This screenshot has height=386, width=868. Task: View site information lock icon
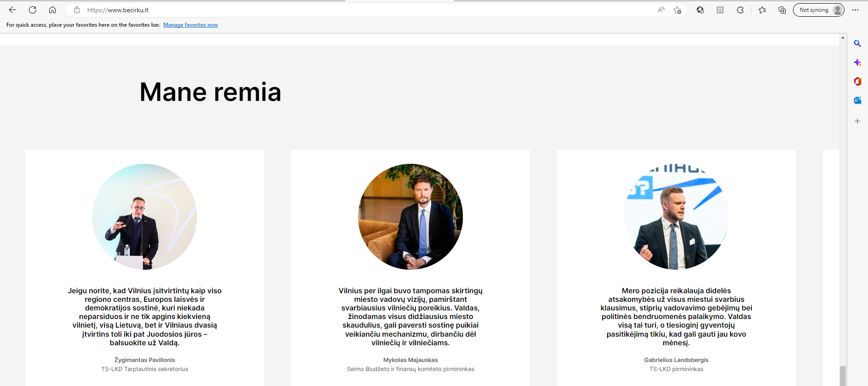click(77, 10)
